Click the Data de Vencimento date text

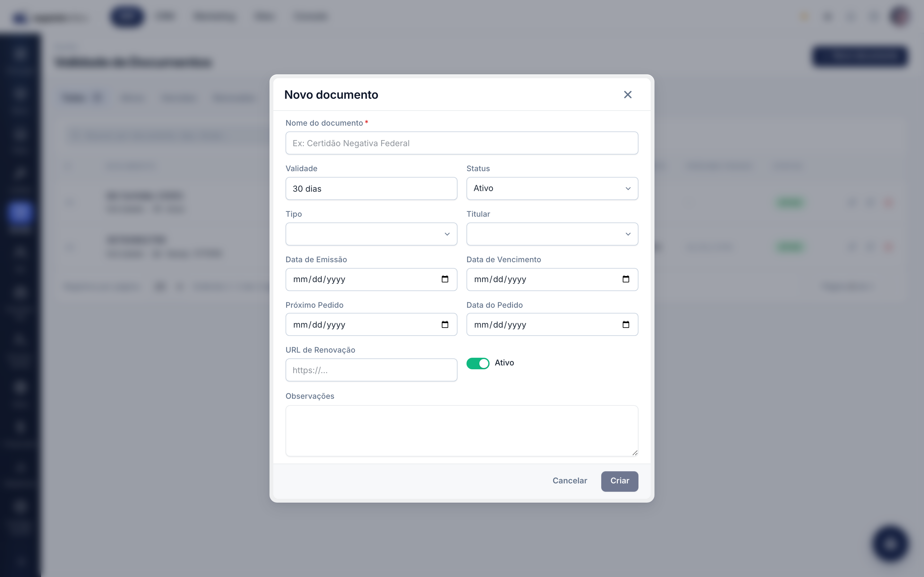pyautogui.click(x=500, y=279)
